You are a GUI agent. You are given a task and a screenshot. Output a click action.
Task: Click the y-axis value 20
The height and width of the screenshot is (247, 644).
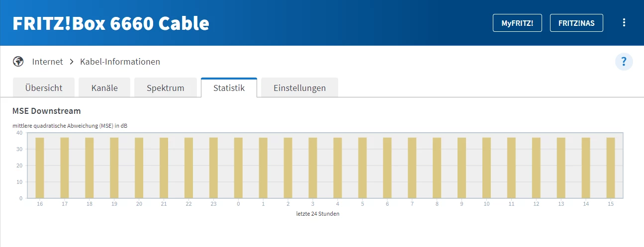[19, 165]
